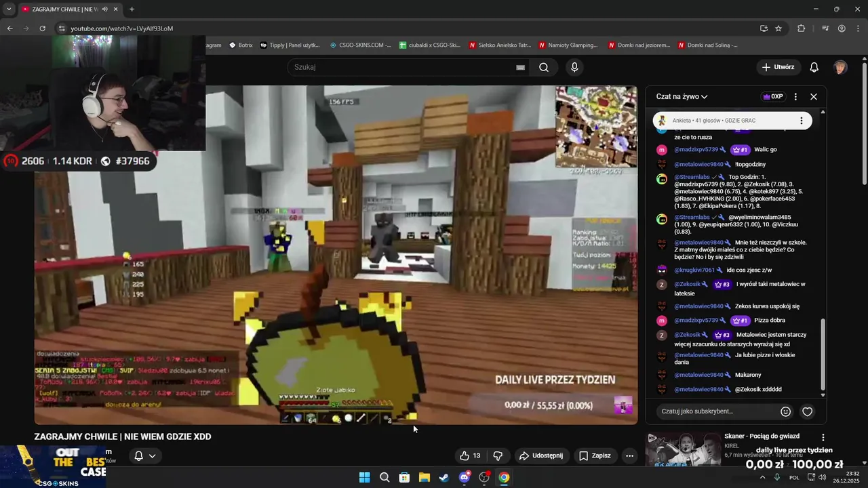The image size is (868, 488).
Task: Open File Explorer from taskbar
Action: coord(424,477)
